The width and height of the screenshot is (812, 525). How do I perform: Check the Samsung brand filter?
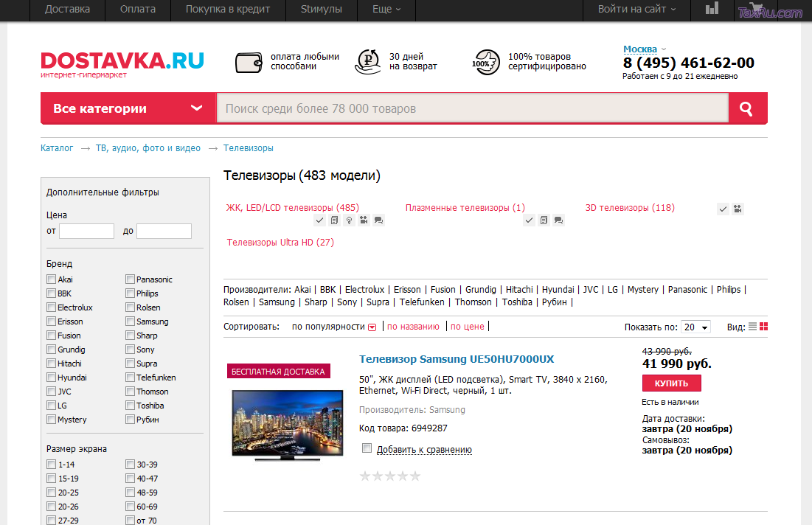[130, 321]
